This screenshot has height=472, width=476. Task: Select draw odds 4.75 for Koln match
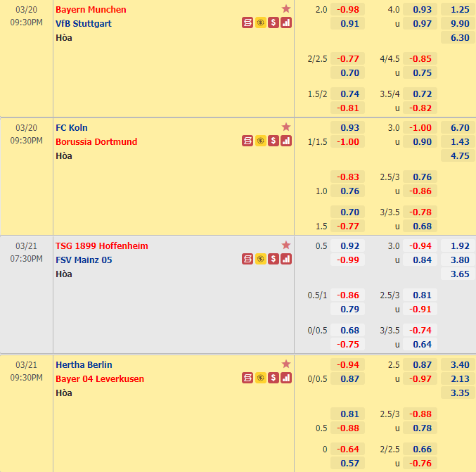pyautogui.click(x=458, y=156)
